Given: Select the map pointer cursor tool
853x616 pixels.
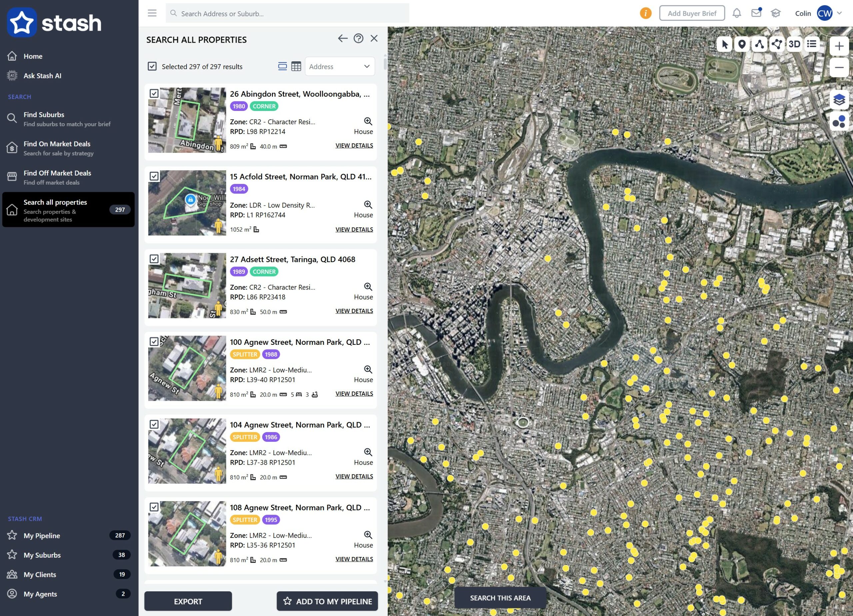Looking at the screenshot, I should point(724,44).
